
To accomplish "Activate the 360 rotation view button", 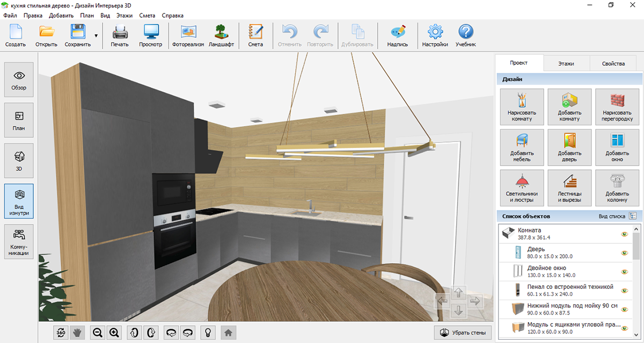I will coord(61,333).
